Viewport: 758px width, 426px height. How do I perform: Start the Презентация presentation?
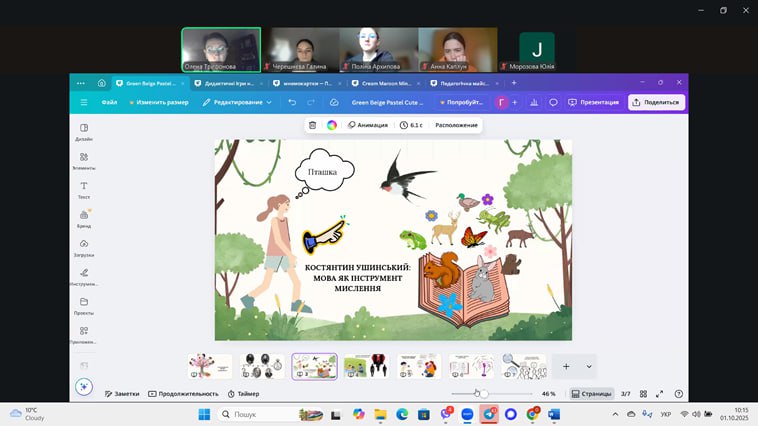(594, 103)
